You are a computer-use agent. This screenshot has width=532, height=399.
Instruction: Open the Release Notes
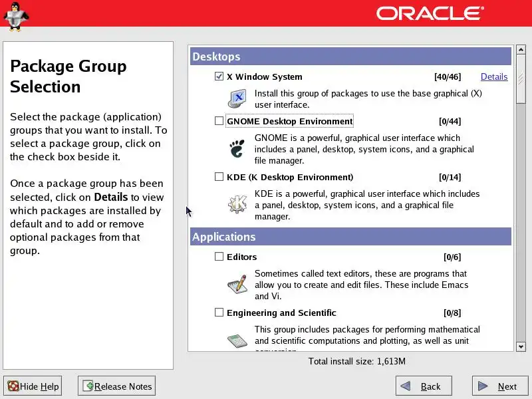[x=117, y=386]
